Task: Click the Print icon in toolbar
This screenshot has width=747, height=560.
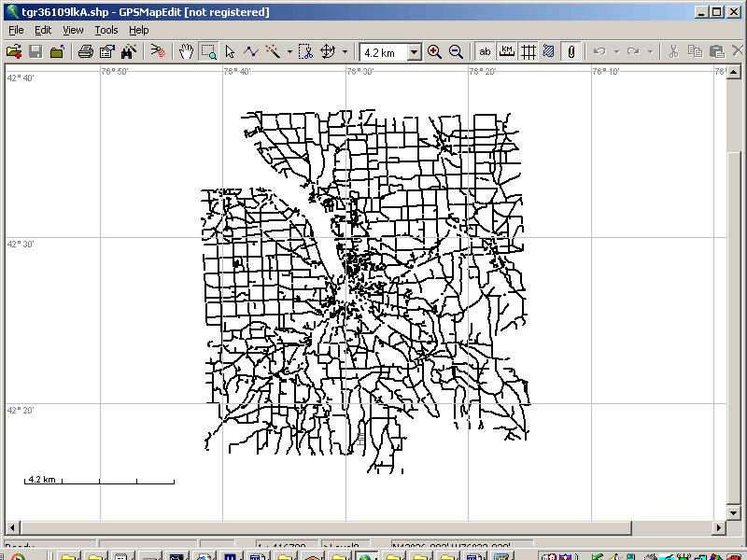Action: (85, 51)
